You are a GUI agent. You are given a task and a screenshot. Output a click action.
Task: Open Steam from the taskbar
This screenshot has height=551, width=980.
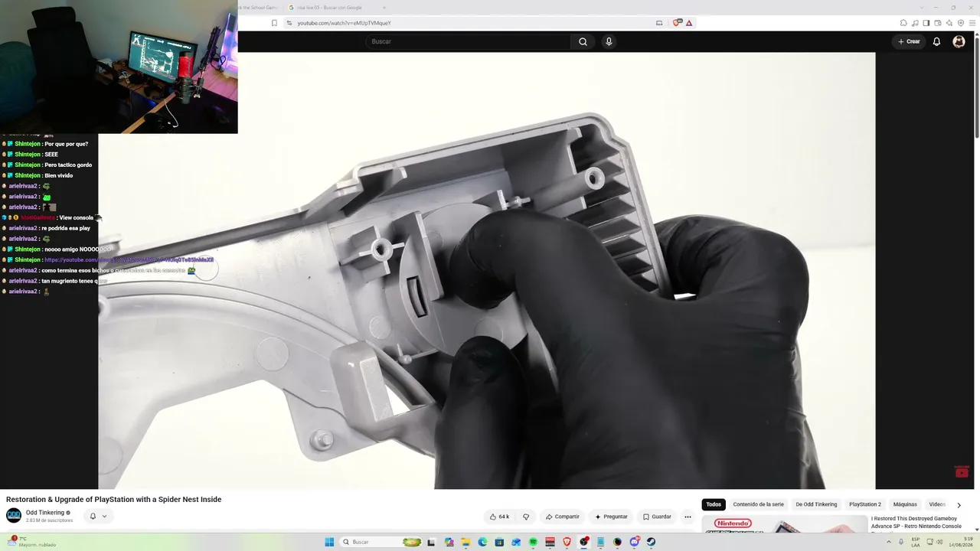point(651,542)
